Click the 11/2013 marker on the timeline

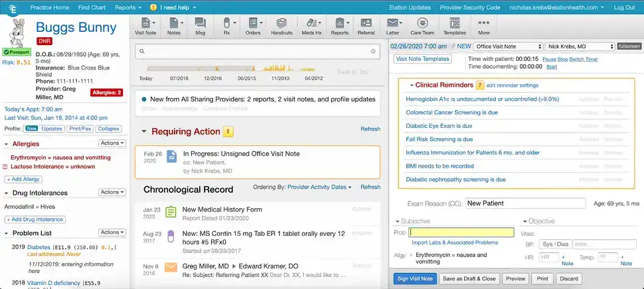point(280,78)
